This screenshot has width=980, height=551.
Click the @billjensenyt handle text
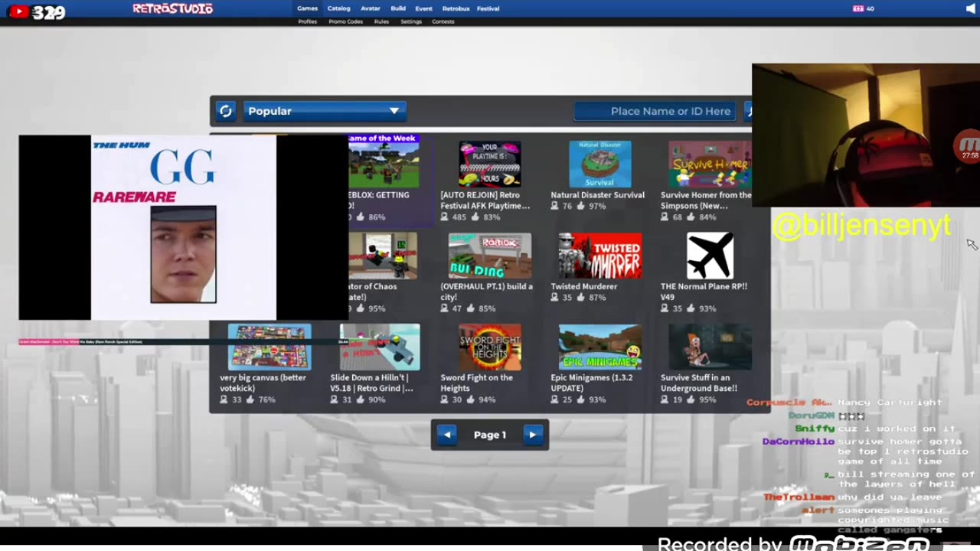[x=861, y=226]
